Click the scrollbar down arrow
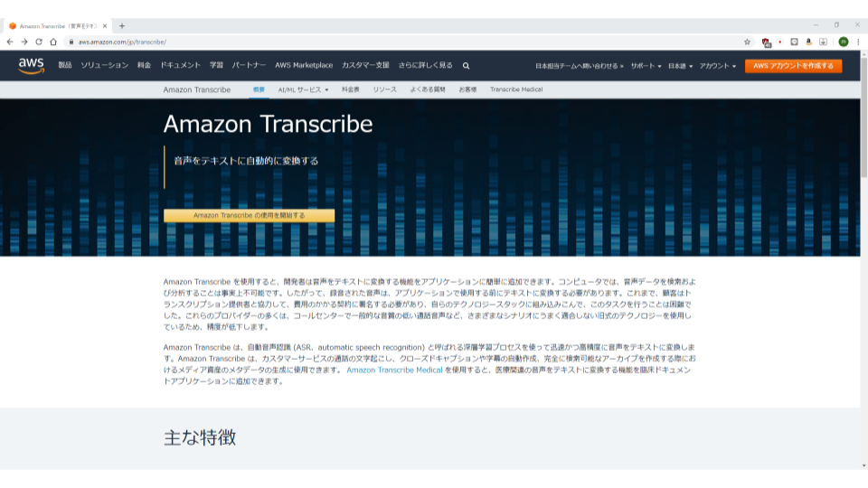Screen dimensions: 868x488 pos(864,466)
